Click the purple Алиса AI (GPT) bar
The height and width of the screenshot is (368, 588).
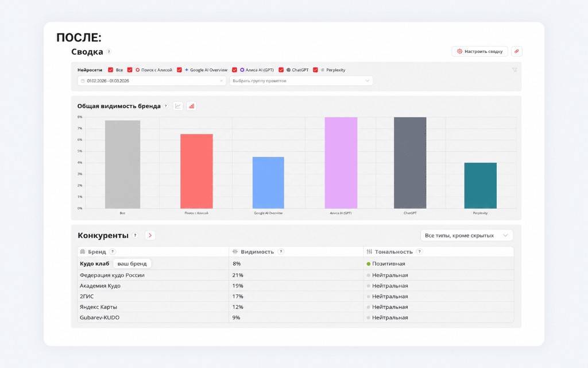tap(341, 163)
